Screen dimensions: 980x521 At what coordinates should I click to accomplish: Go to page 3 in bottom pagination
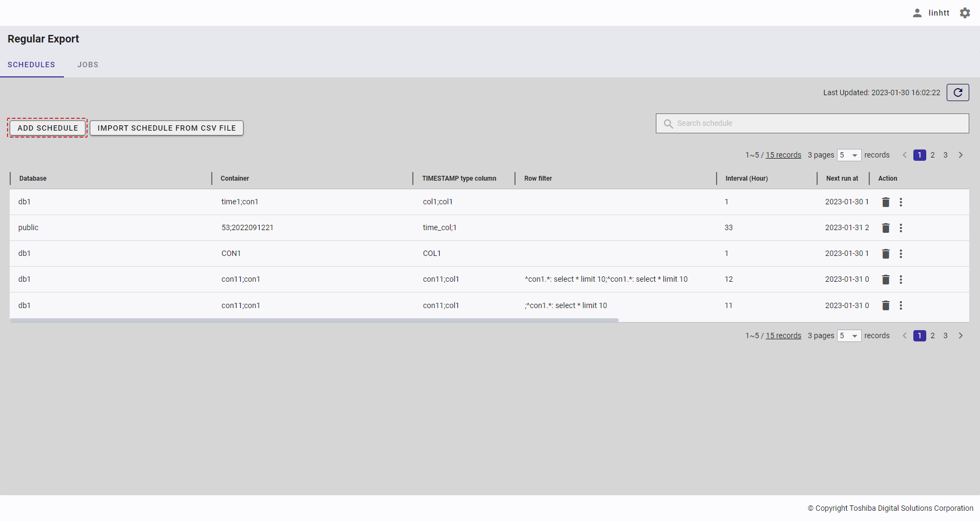click(x=946, y=336)
